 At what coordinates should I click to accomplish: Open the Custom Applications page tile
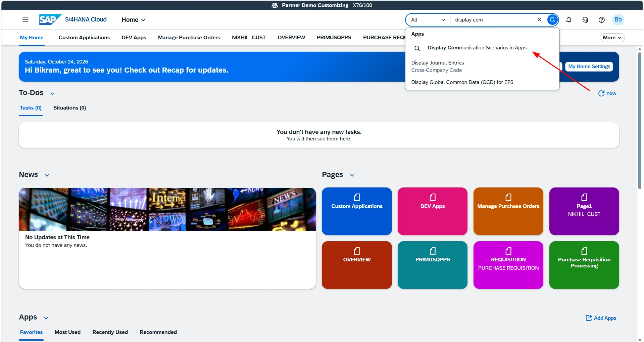(357, 211)
